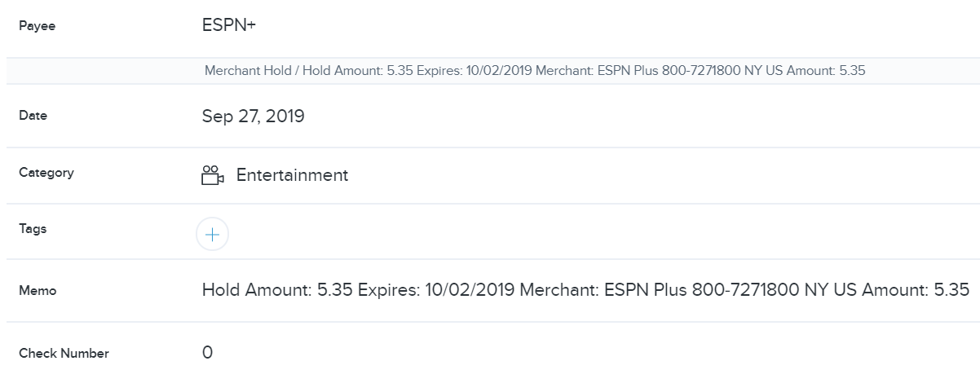The height and width of the screenshot is (383, 980).
Task: Click the expiry date in the memo
Action: click(470, 290)
